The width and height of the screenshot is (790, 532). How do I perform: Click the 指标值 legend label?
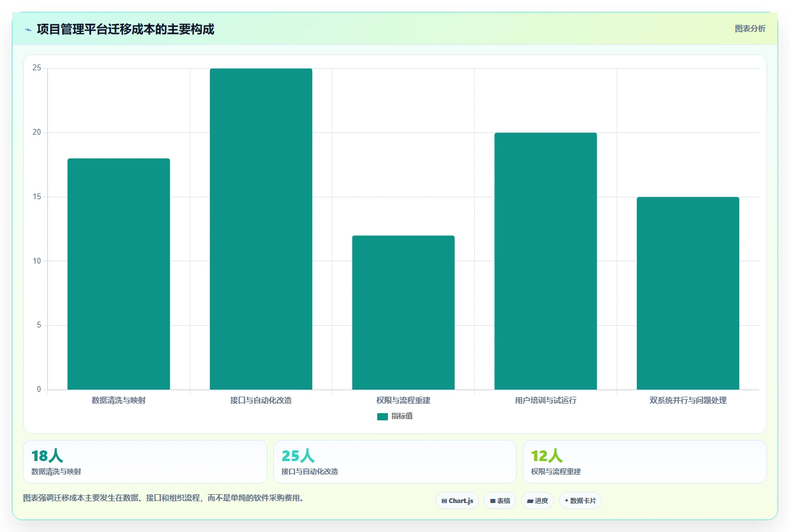(402, 416)
